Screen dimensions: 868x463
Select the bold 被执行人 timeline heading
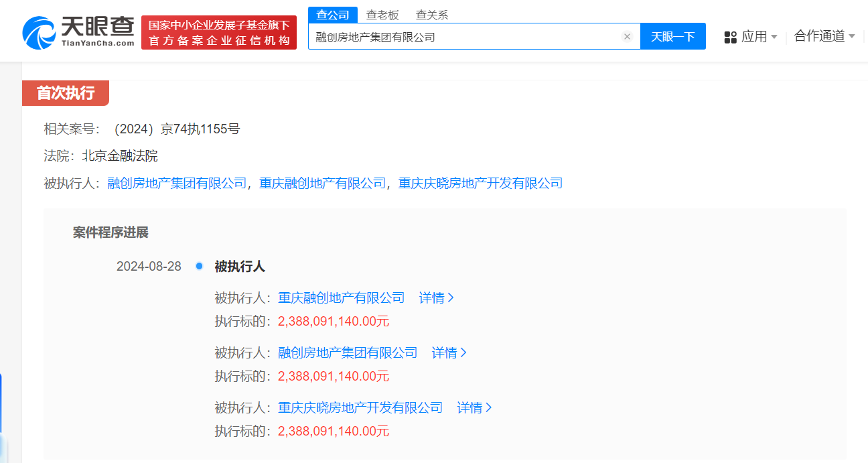pos(240,266)
